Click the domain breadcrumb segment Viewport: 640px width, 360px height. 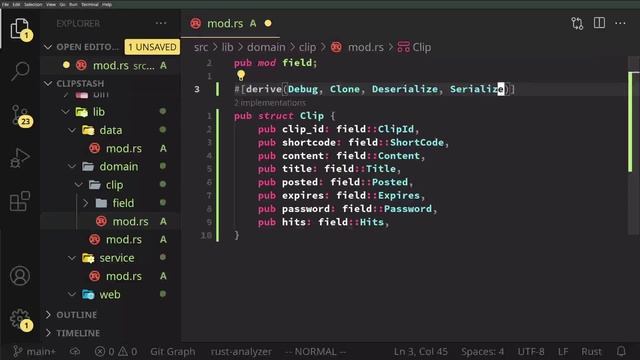[x=266, y=47]
